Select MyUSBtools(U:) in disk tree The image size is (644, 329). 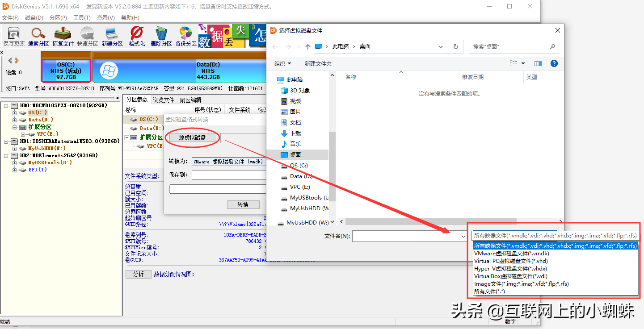(x=50, y=162)
